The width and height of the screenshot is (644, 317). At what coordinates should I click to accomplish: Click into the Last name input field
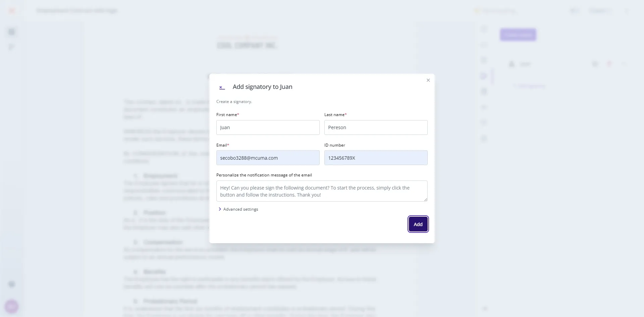pyautogui.click(x=376, y=127)
